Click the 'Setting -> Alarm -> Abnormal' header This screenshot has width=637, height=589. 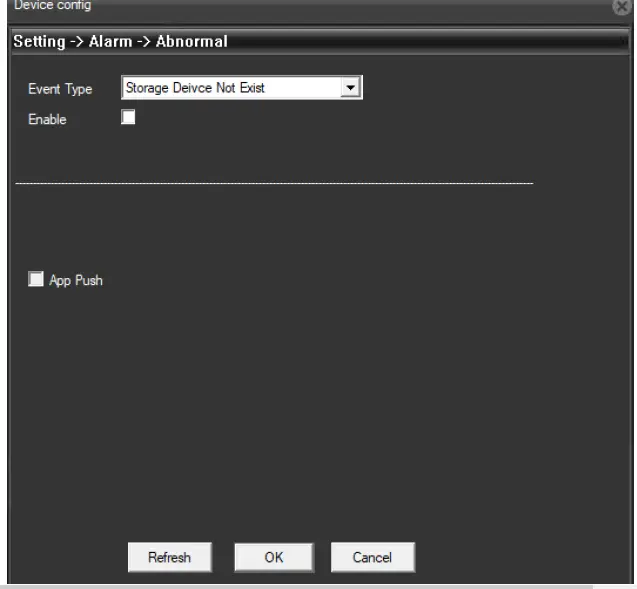click(120, 41)
